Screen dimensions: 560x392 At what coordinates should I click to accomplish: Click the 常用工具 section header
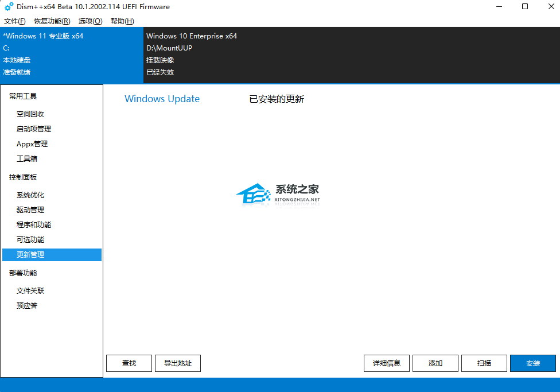[x=23, y=96]
